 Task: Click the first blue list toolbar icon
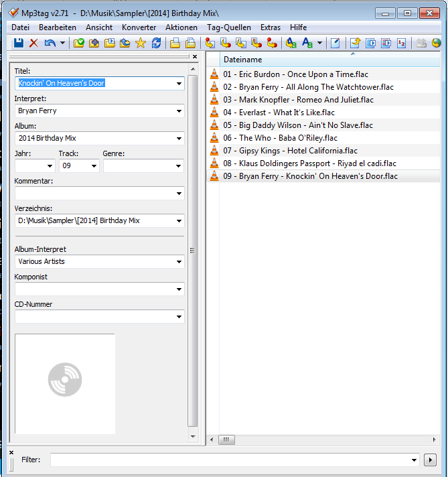coord(370,43)
